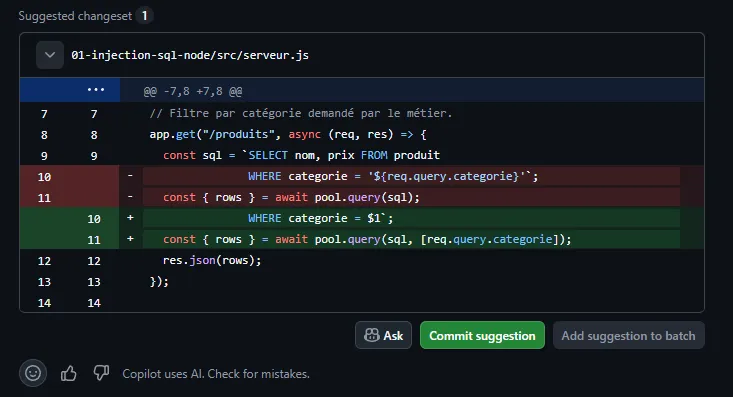Give thumbs up feedback

(x=69, y=373)
